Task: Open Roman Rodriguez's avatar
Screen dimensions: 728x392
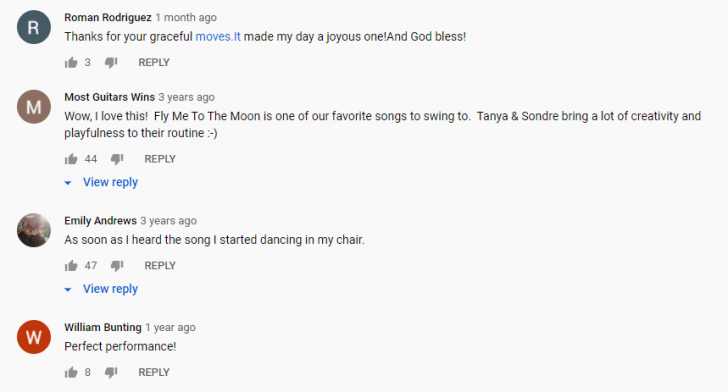Action: click(x=34, y=27)
